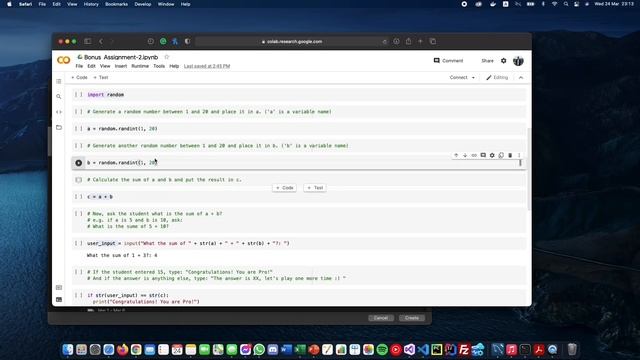Open Colab Insert menu

tap(121, 66)
